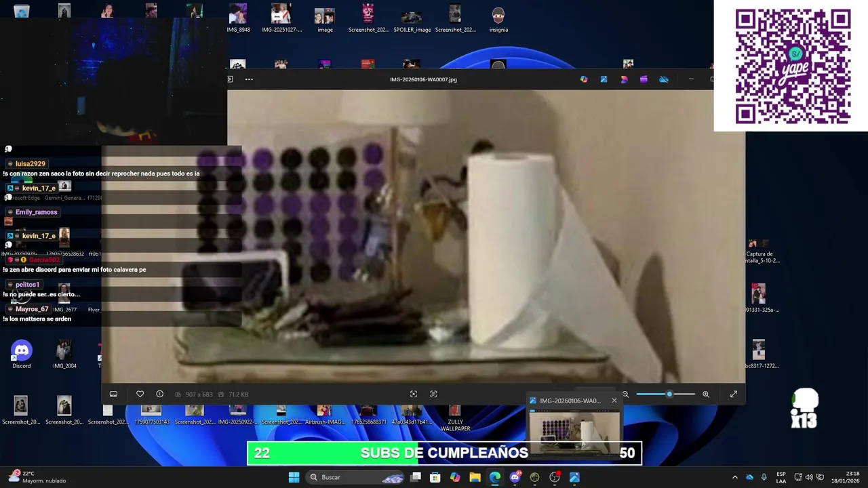This screenshot has width=868, height=488.
Task: Click the 907 x 683 image dimensions text
Action: 199,394
